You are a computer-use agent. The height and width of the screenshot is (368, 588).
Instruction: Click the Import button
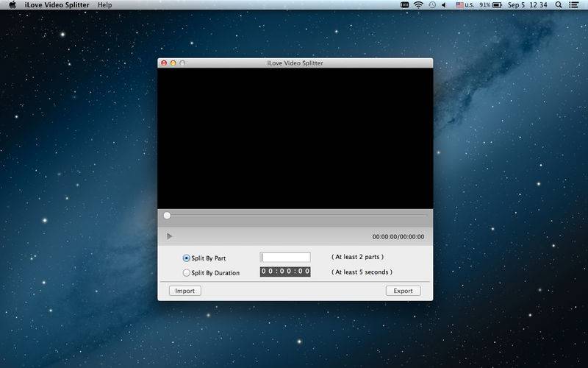[x=185, y=291]
